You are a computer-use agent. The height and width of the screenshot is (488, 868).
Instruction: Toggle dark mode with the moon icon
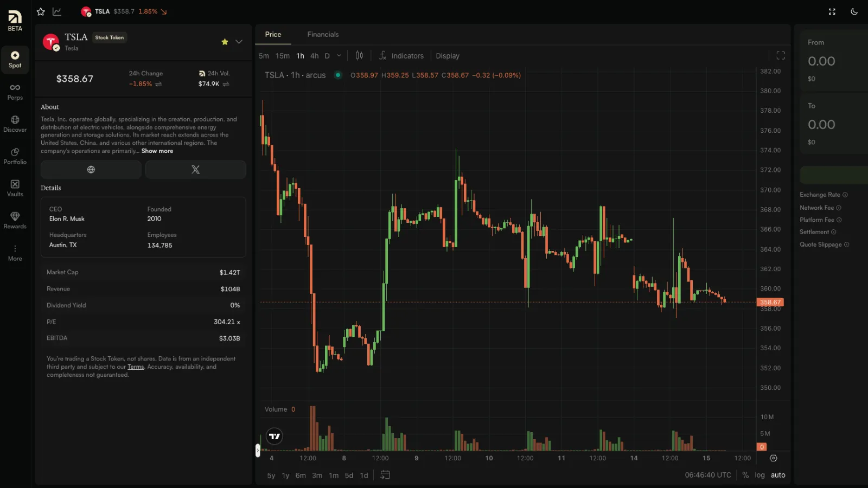click(x=854, y=11)
